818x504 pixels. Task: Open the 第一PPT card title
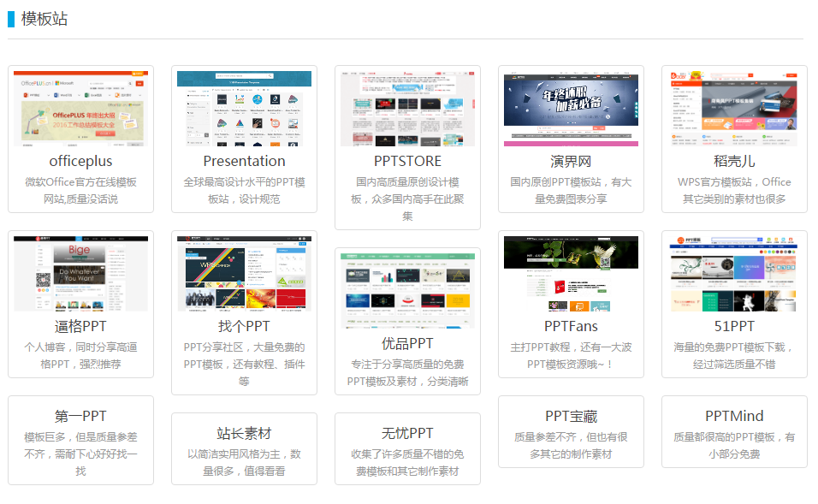point(81,417)
